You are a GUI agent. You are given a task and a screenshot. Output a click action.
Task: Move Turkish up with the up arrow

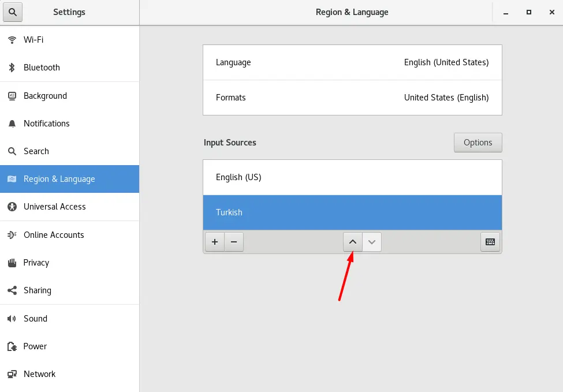coord(353,242)
